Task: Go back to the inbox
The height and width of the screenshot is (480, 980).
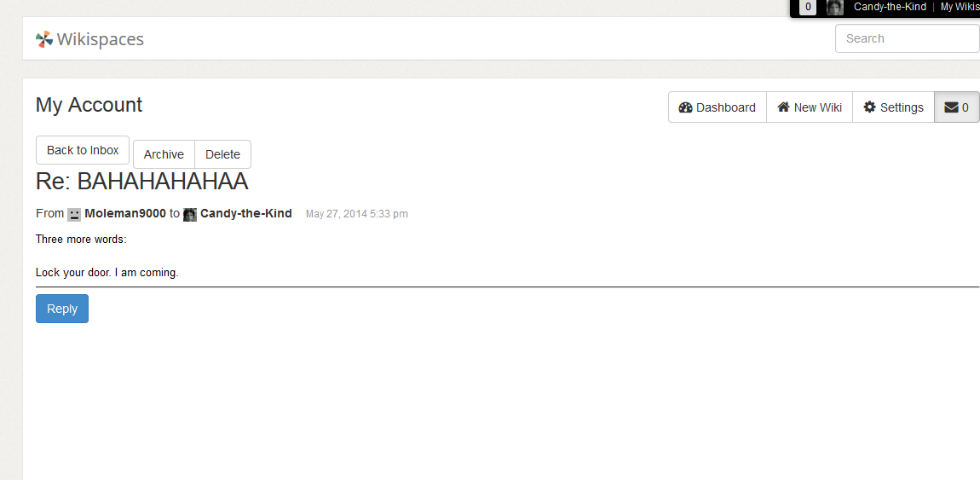Action: pos(83,150)
